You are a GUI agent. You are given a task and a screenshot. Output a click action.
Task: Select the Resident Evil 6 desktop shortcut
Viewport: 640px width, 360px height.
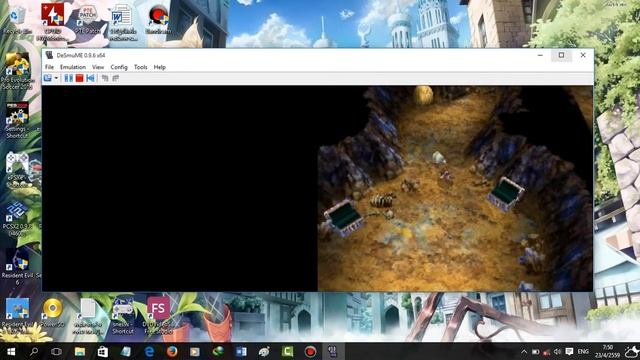pyautogui.click(x=17, y=266)
